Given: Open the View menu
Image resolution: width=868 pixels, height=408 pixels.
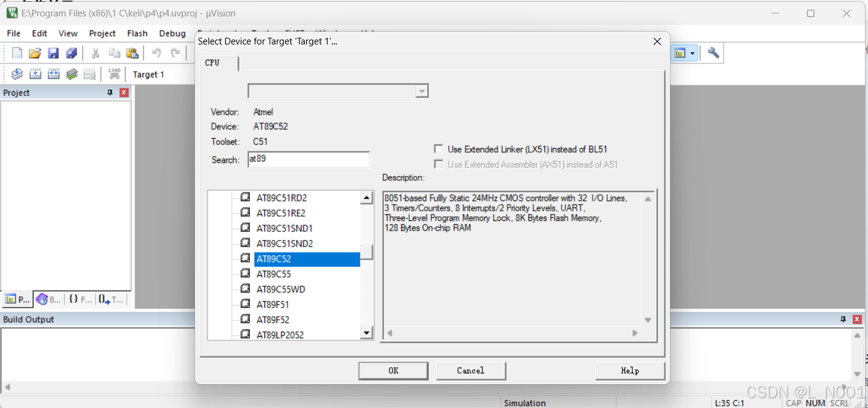Looking at the screenshot, I should coord(68,33).
